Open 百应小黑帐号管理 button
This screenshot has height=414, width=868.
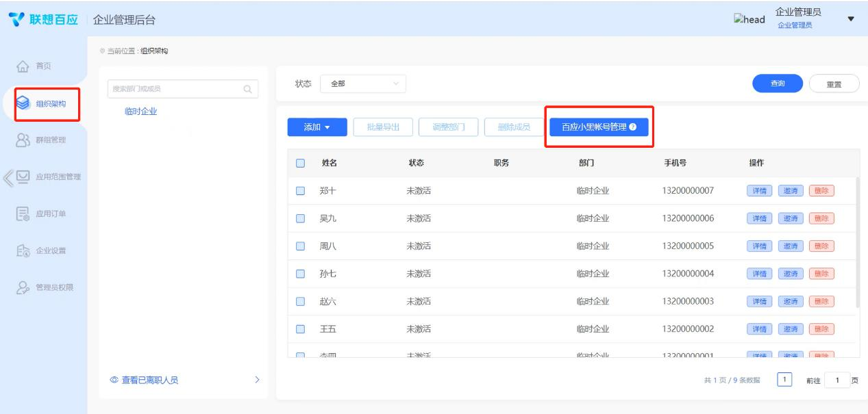click(x=599, y=127)
